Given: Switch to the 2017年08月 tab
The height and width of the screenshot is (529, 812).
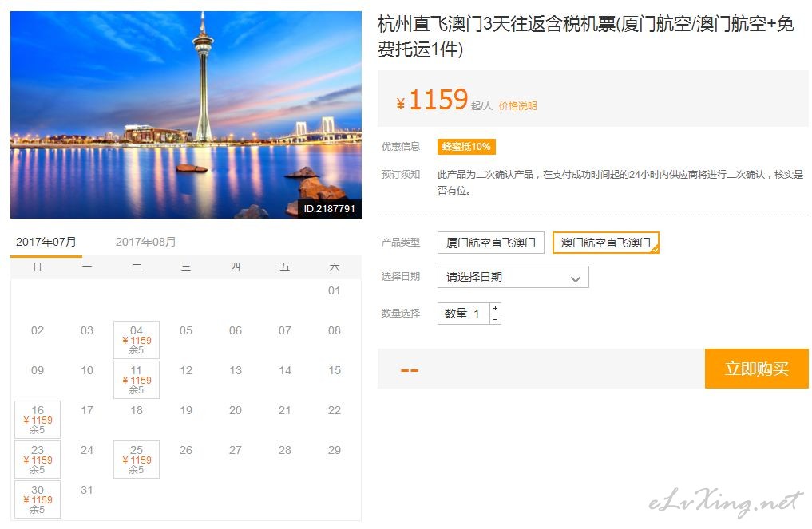Looking at the screenshot, I should (x=145, y=243).
